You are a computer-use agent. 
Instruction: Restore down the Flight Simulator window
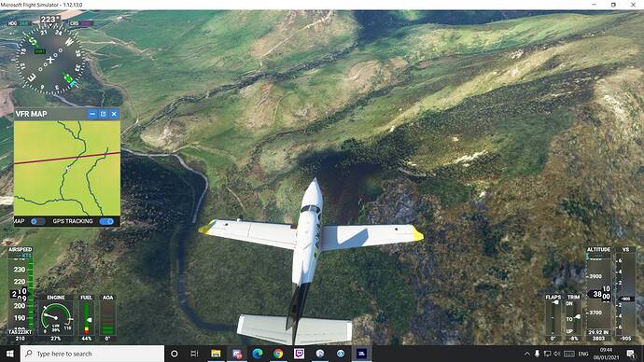(613, 5)
